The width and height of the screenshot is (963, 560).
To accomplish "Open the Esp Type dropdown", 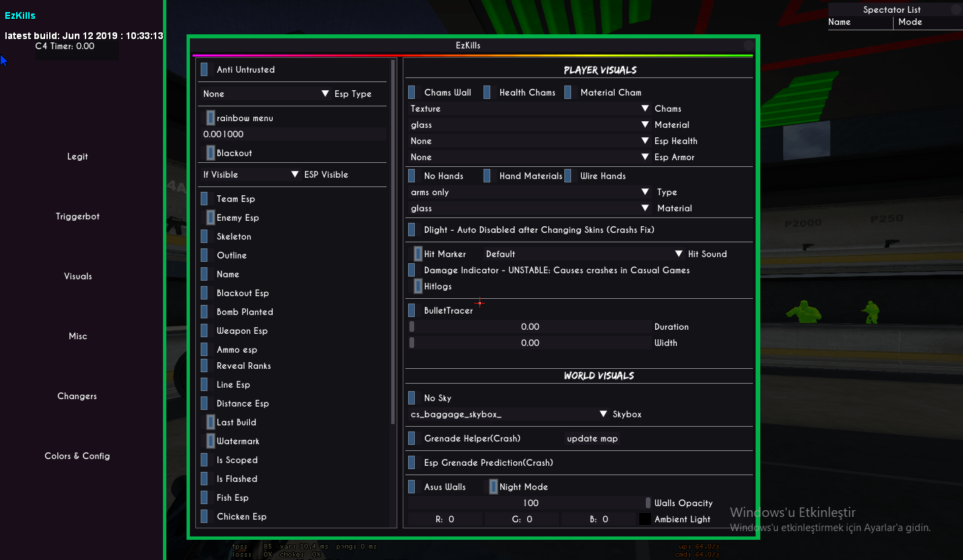I will click(265, 94).
